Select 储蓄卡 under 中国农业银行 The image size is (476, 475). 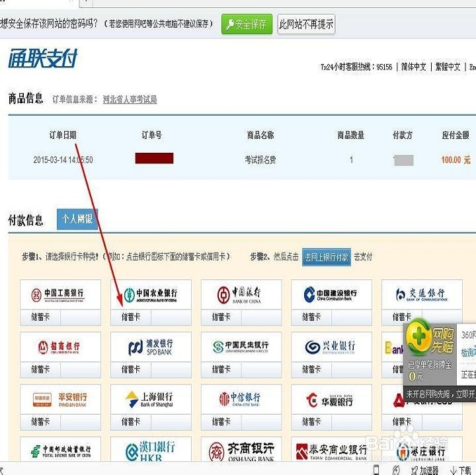pyautogui.click(x=131, y=318)
